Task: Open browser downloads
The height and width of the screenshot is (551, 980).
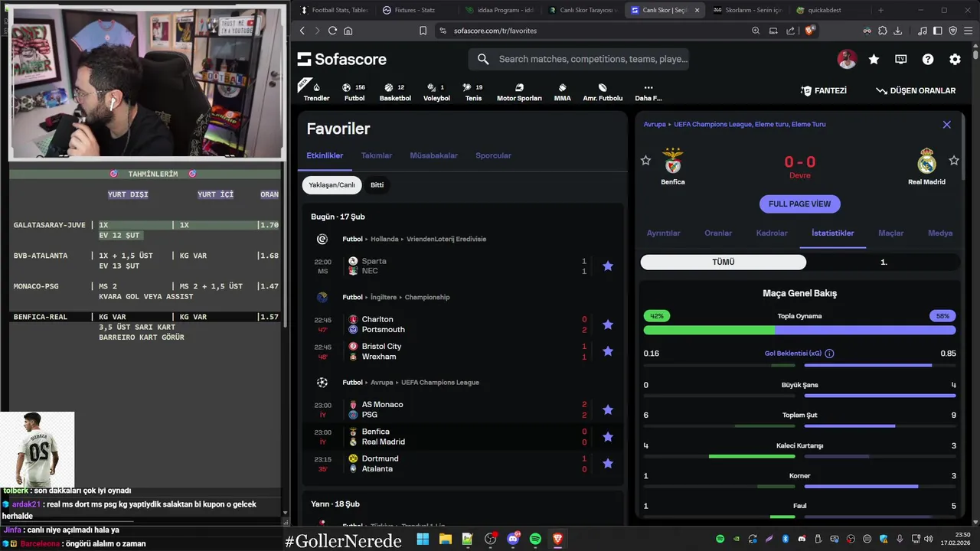Action: point(897,31)
